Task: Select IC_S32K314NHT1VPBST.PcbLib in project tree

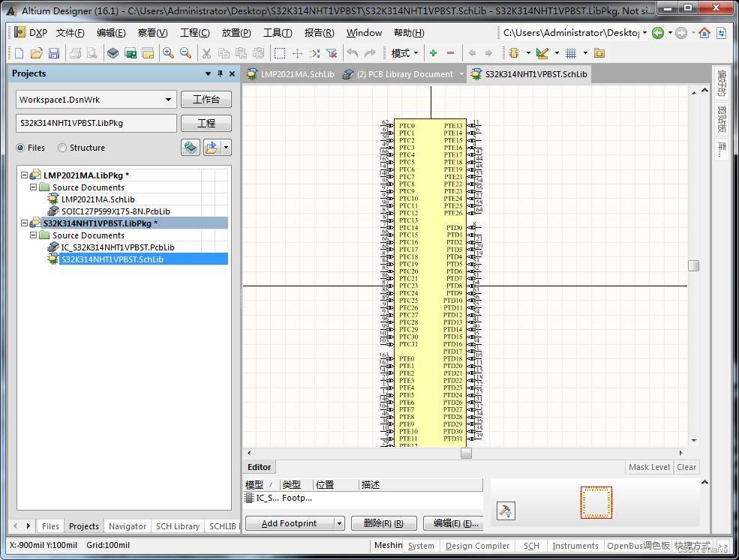Action: [x=118, y=247]
